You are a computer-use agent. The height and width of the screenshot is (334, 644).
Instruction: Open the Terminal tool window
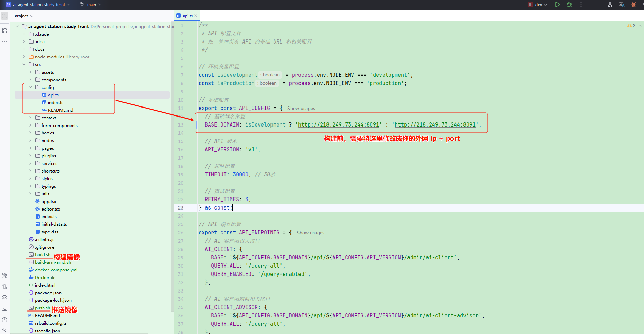[x=4, y=309]
